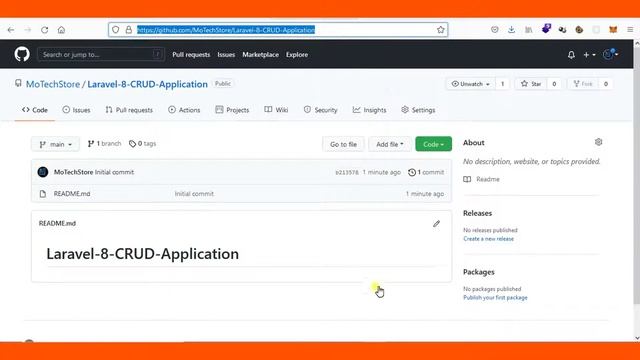Image resolution: width=640 pixels, height=360 pixels.
Task: Open the user profile avatar menu
Action: pyautogui.click(x=611, y=54)
